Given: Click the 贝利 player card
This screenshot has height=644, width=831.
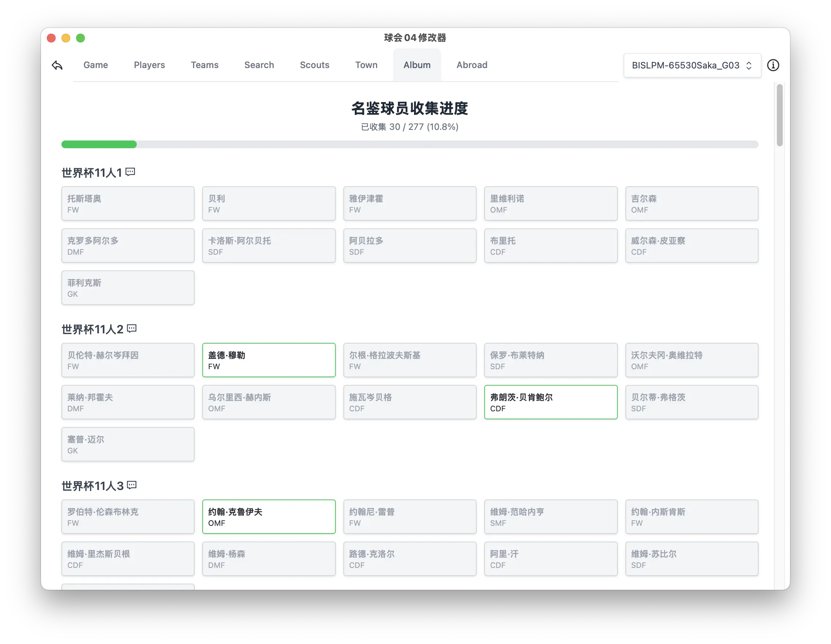Looking at the screenshot, I should [268, 204].
